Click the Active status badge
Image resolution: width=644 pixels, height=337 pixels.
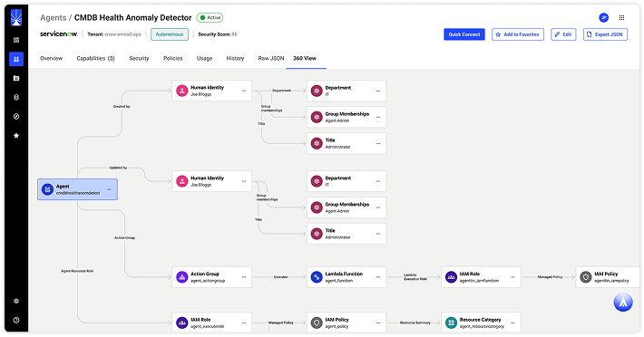[x=210, y=17]
